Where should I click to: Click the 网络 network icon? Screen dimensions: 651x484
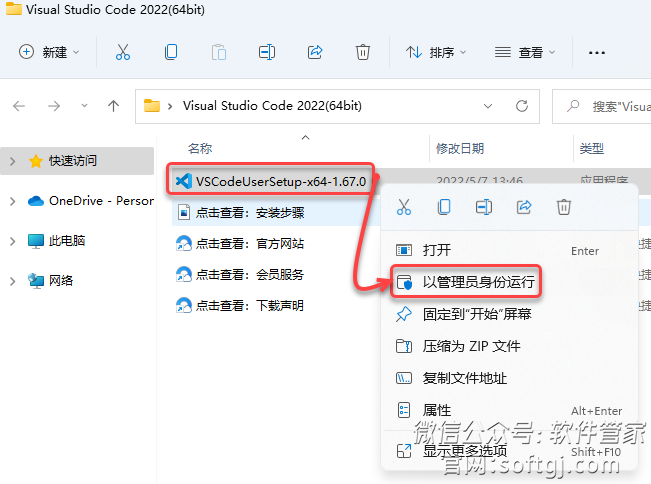click(36, 281)
